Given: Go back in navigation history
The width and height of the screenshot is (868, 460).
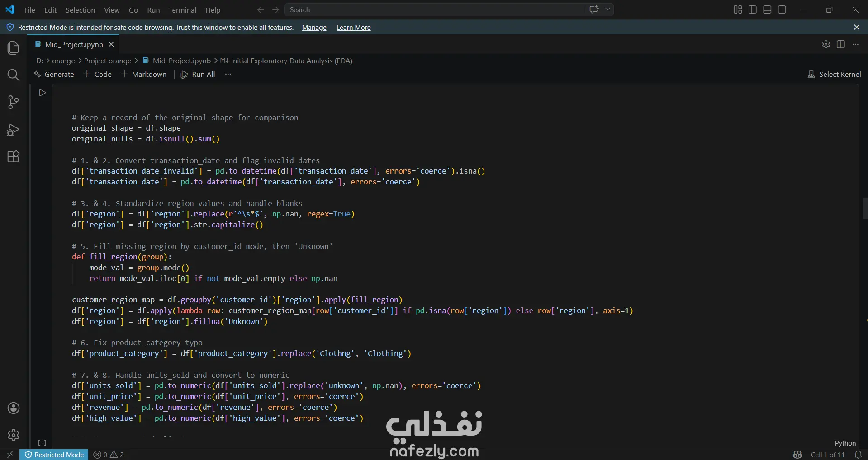Looking at the screenshot, I should (261, 10).
